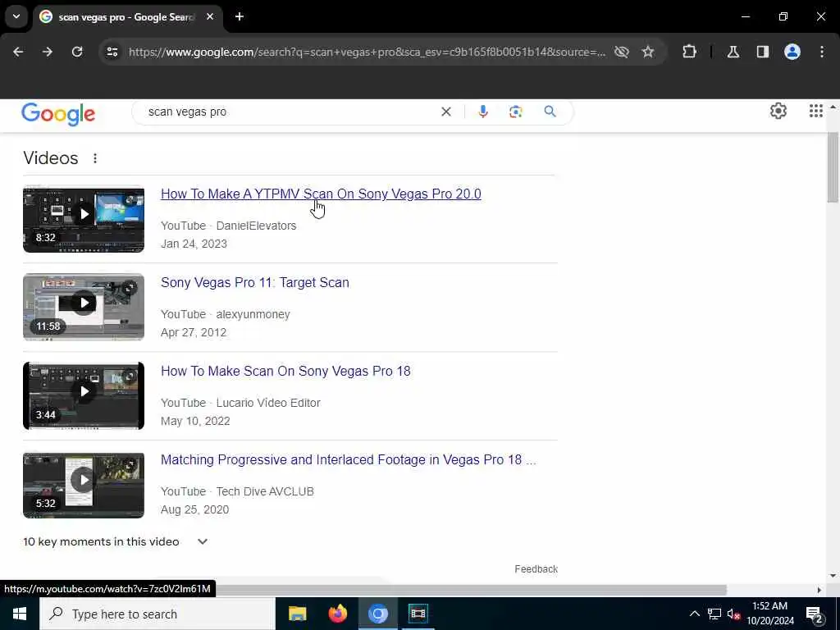This screenshot has width=840, height=630.
Task: Click the Google logo
Action: (x=58, y=113)
